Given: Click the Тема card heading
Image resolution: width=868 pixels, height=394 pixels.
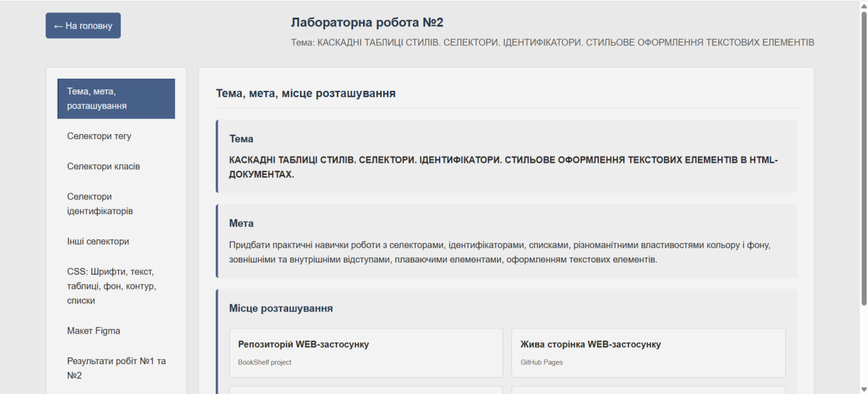Looking at the screenshot, I should [x=241, y=139].
